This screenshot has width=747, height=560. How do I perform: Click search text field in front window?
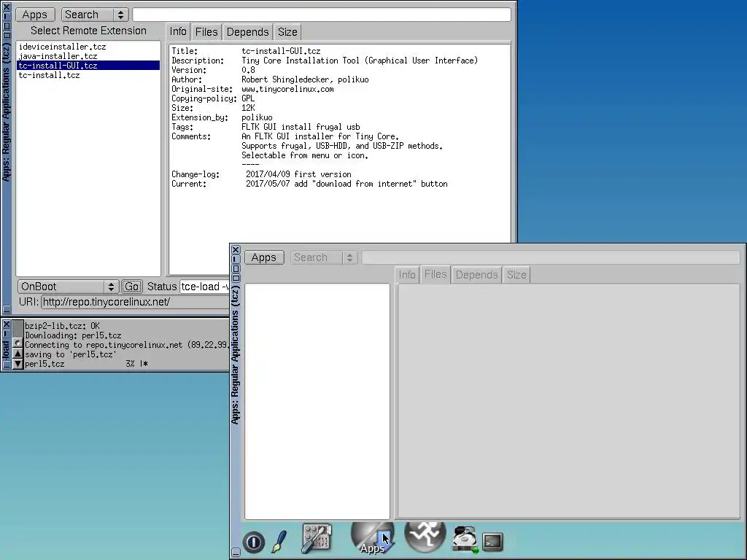click(551, 257)
